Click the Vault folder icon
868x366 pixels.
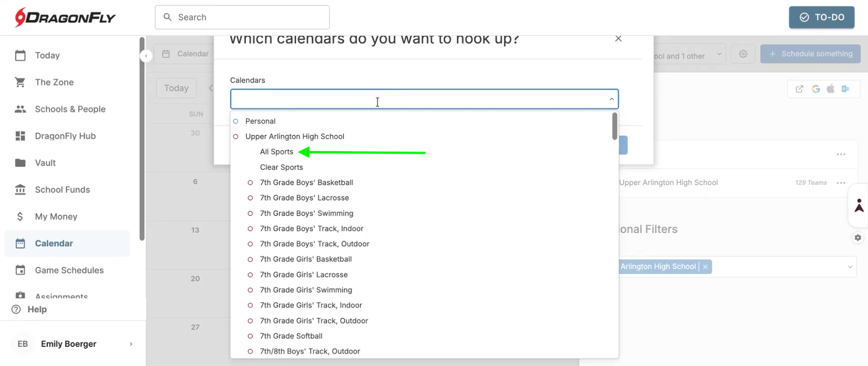pyautogui.click(x=20, y=163)
